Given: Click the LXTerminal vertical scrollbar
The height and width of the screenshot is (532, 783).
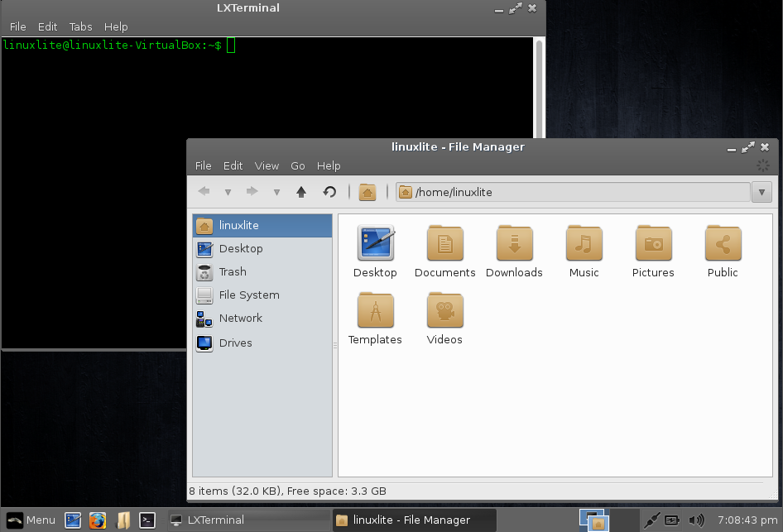Looking at the screenshot, I should pyautogui.click(x=540, y=88).
